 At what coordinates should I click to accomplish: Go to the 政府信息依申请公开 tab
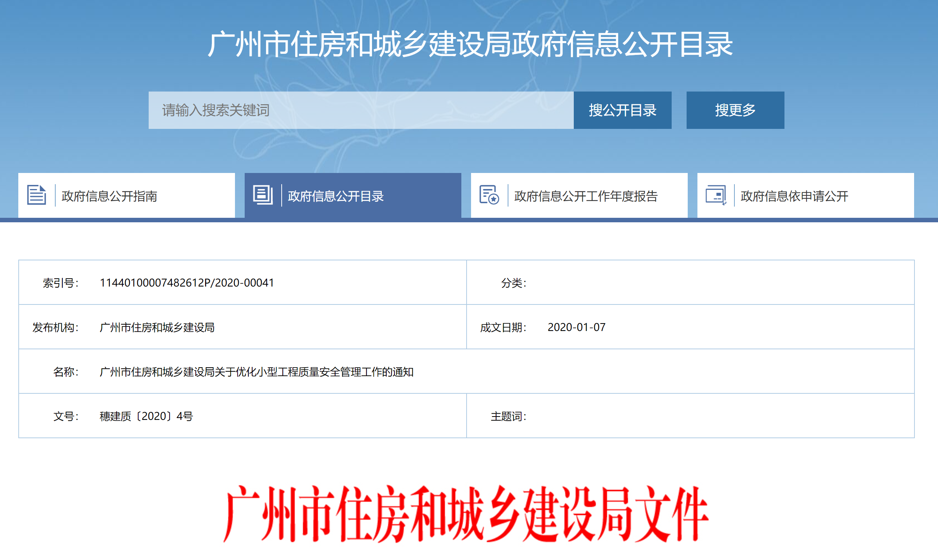coord(794,196)
